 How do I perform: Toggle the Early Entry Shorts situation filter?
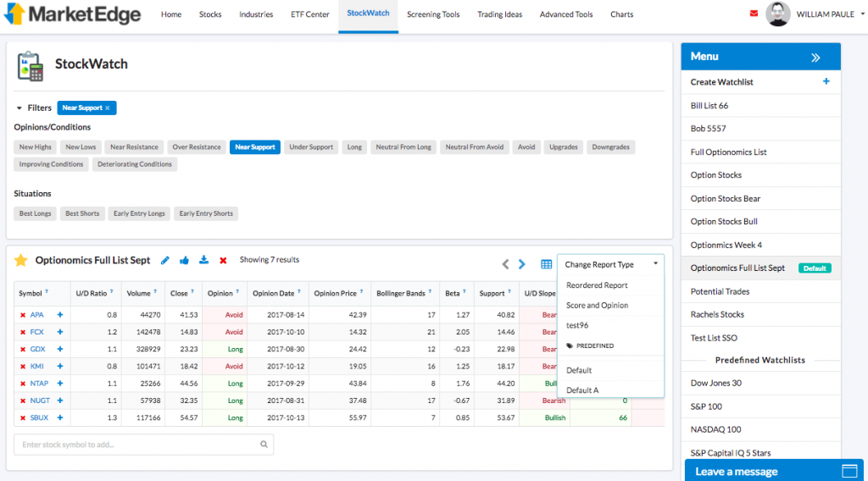click(x=206, y=213)
